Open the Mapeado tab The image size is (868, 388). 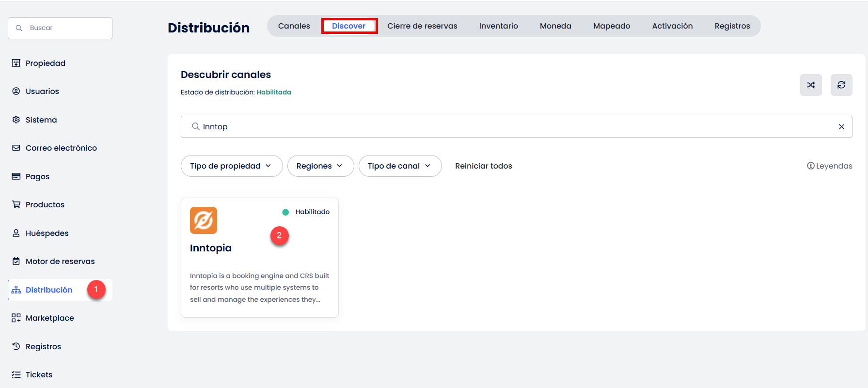tap(611, 26)
